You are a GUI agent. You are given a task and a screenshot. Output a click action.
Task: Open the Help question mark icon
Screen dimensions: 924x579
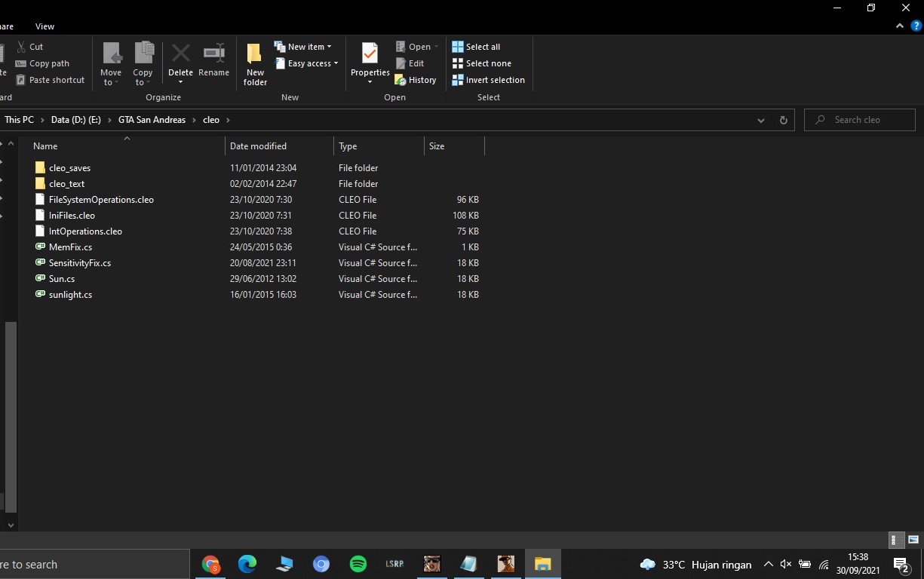click(x=916, y=26)
